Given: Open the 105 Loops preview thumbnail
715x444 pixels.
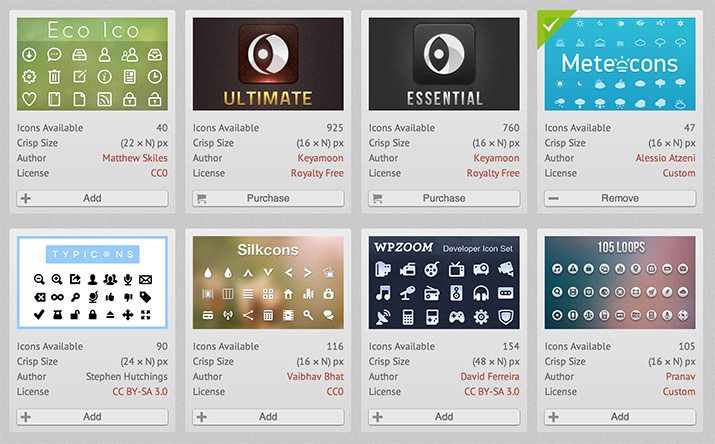Looking at the screenshot, I should [x=620, y=283].
